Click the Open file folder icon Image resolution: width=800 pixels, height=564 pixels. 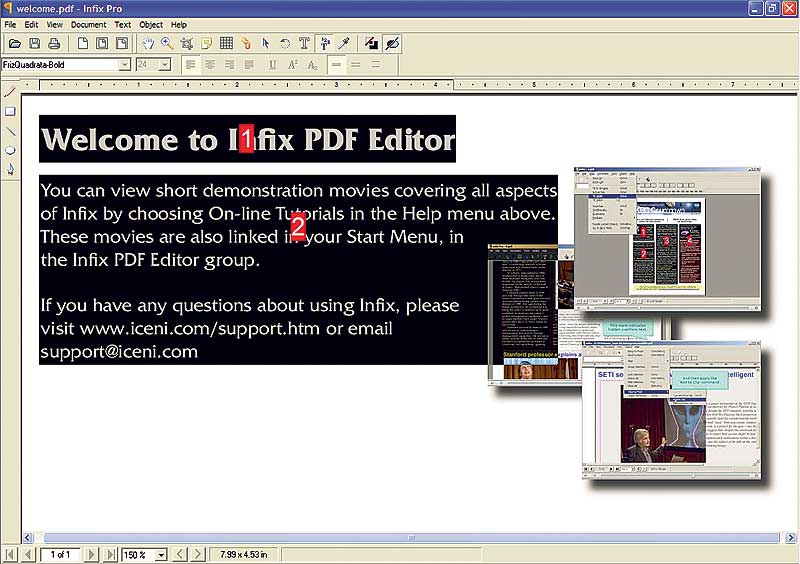[15, 44]
